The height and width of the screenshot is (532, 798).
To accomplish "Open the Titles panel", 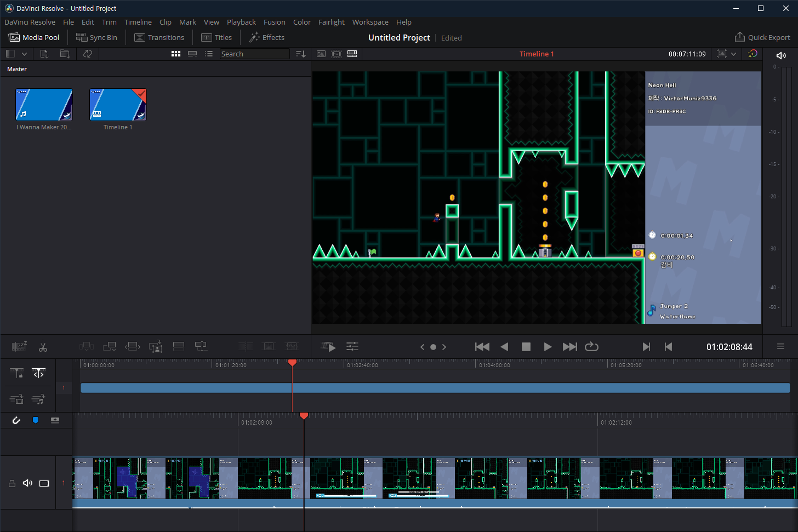I will pos(217,37).
